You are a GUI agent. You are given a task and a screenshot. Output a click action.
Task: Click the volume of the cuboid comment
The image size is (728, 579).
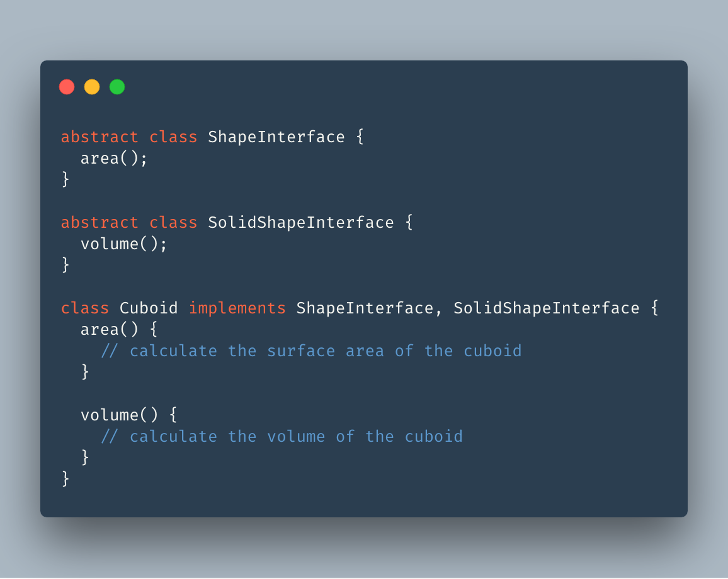tap(282, 437)
